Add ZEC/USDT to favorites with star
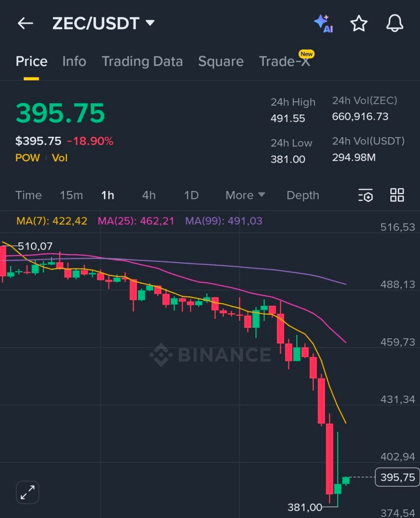 tap(359, 23)
